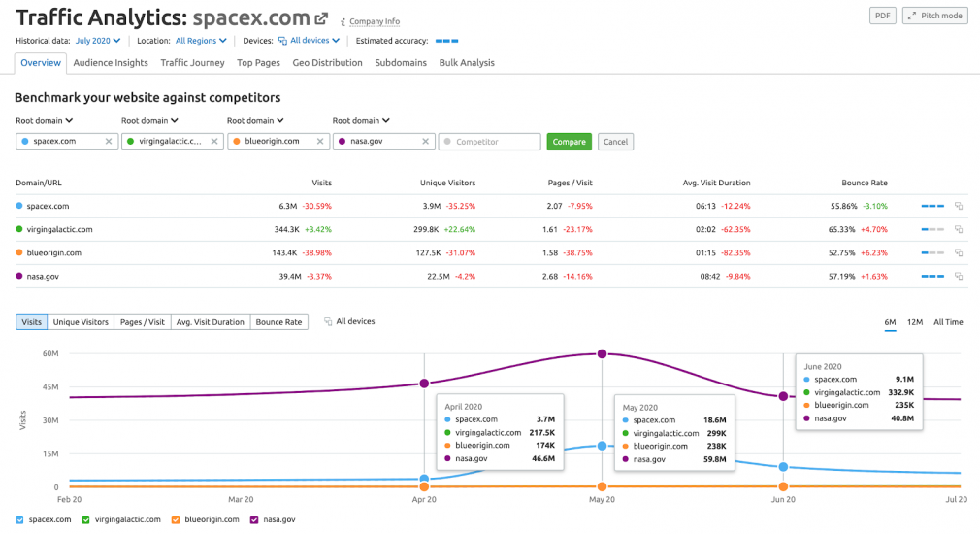Set chart range to 12M
Viewport: 980px width, 534px height.
[x=915, y=322]
